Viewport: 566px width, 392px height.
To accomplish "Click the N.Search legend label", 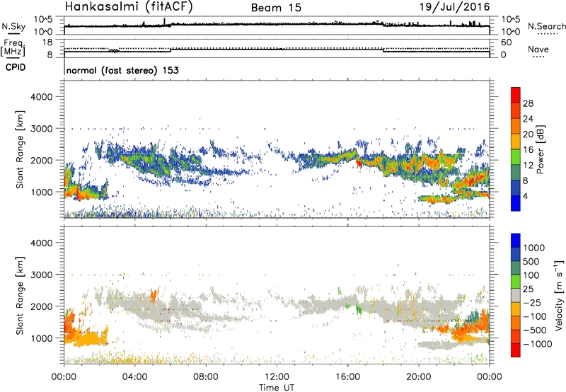I will (x=546, y=26).
